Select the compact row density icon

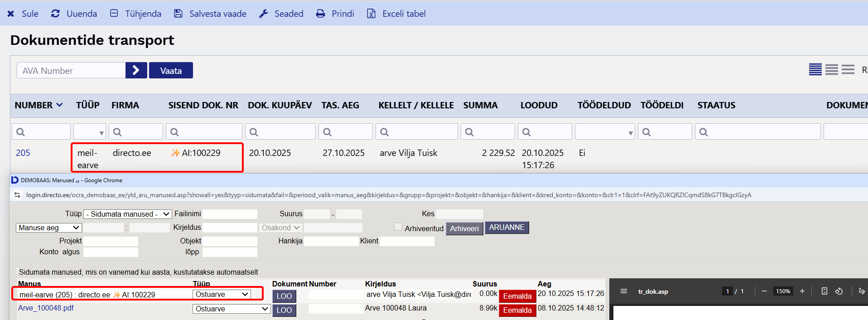[x=815, y=69]
